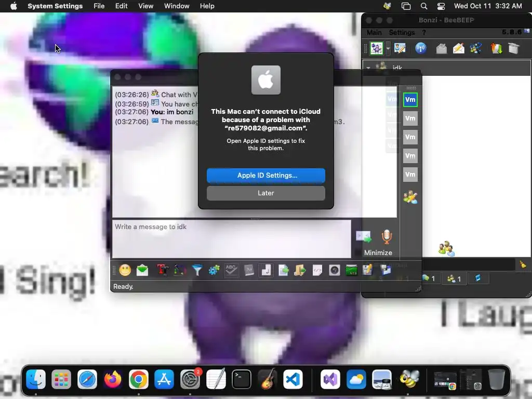Open file transfers with the up-down arrows icon
The height and width of the screenshot is (399, 532).
pos(496,48)
